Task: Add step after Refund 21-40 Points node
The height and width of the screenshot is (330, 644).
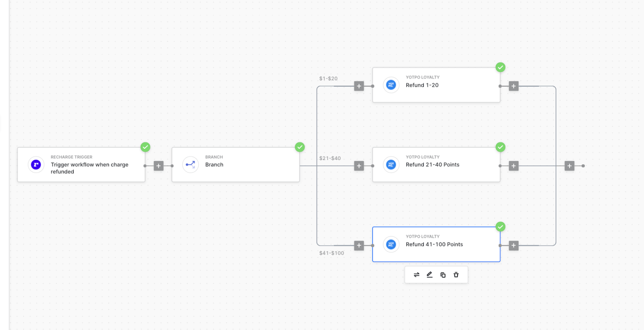Action: click(x=514, y=166)
